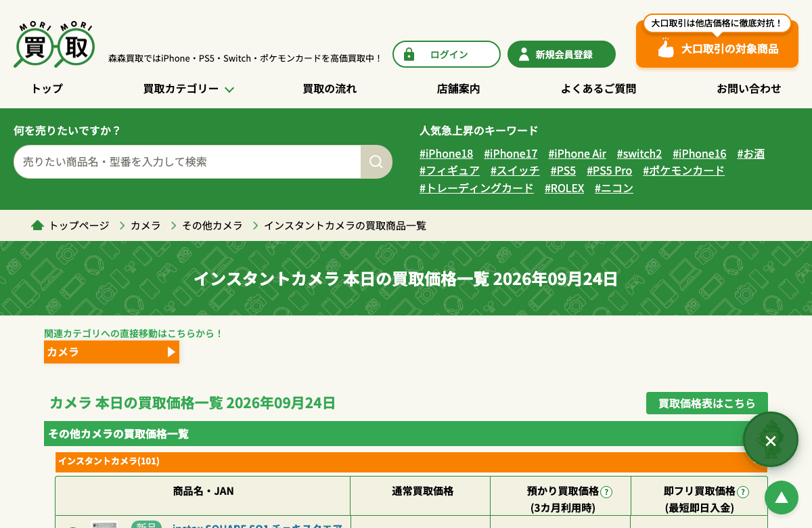The width and height of the screenshot is (812, 528).
Task: Open the お問い合わせ menu item
Action: pos(749,89)
